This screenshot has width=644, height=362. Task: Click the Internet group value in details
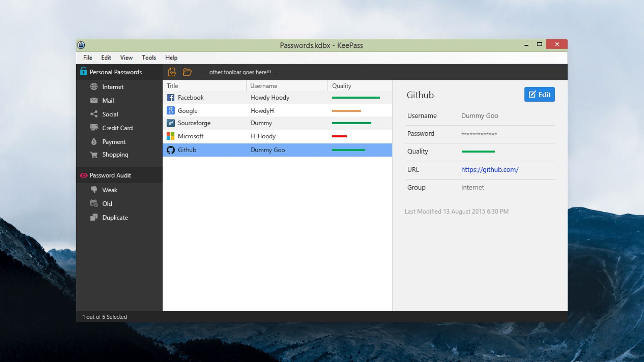click(x=472, y=187)
